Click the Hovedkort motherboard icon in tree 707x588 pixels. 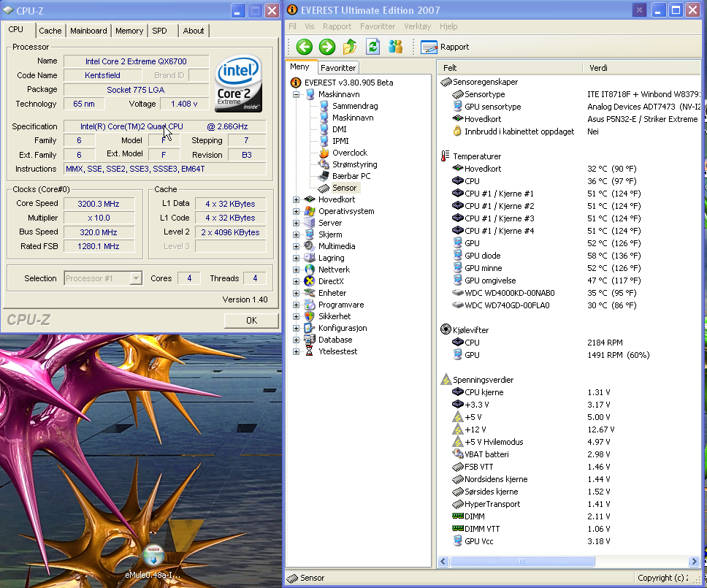point(310,199)
